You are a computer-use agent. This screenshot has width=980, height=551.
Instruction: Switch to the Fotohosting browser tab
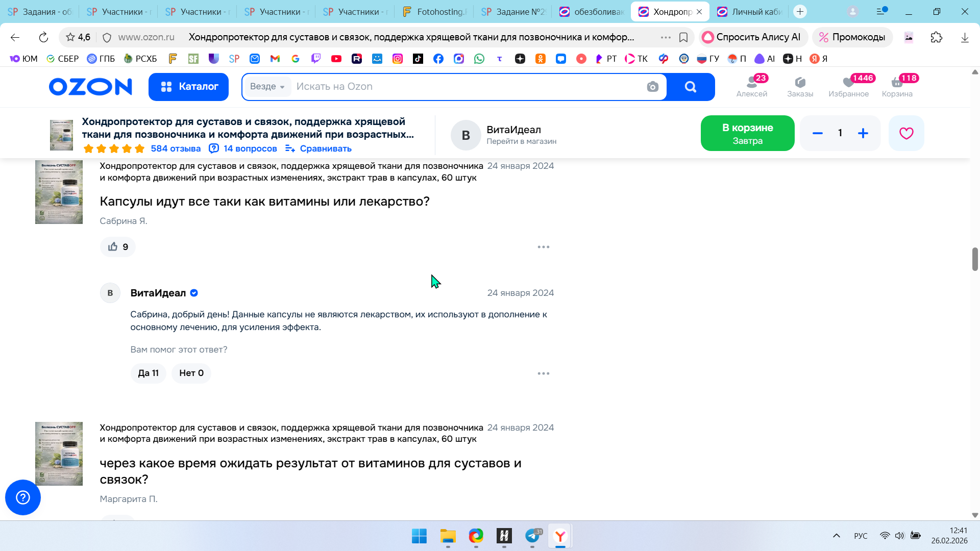coord(434,12)
